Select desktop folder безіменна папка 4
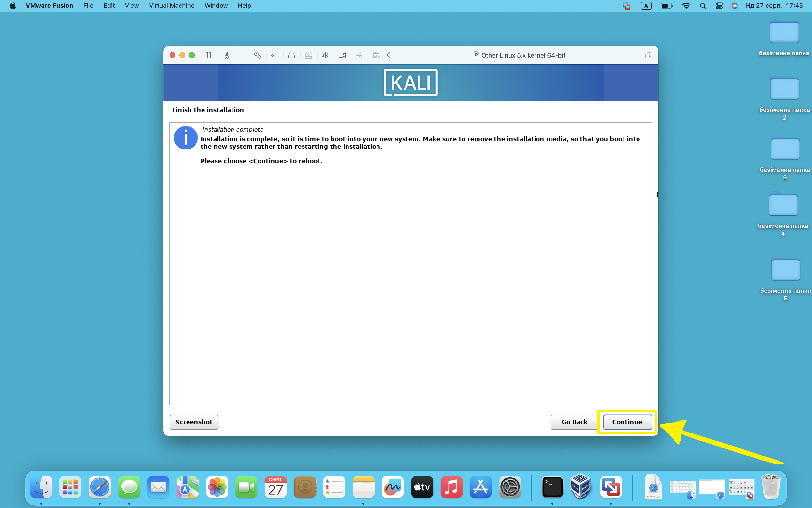 [x=783, y=214]
